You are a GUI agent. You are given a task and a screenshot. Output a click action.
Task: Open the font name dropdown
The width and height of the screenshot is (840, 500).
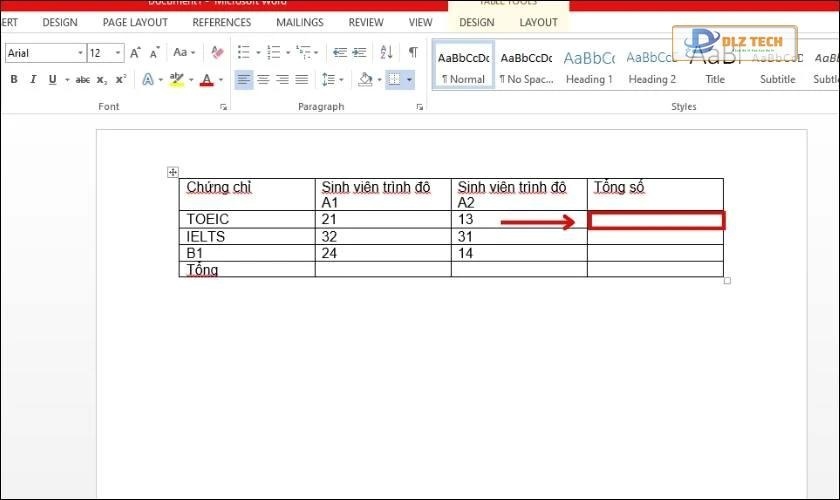click(x=79, y=53)
